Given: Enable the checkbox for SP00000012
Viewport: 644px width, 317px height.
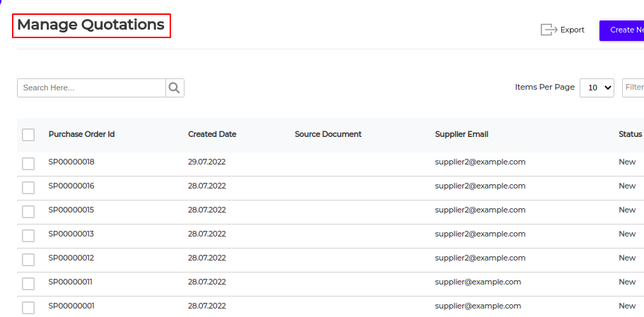Looking at the screenshot, I should pos(28,259).
